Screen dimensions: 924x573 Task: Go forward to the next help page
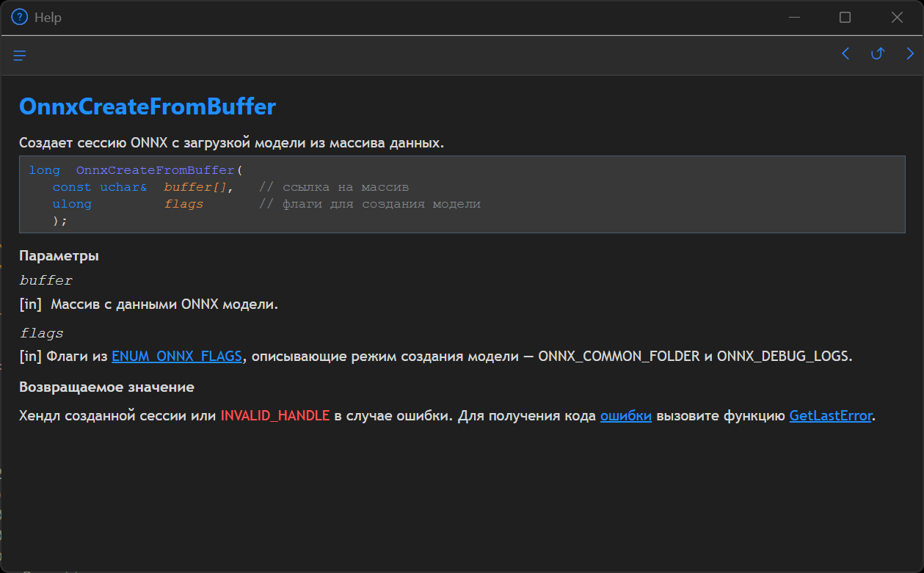point(910,54)
